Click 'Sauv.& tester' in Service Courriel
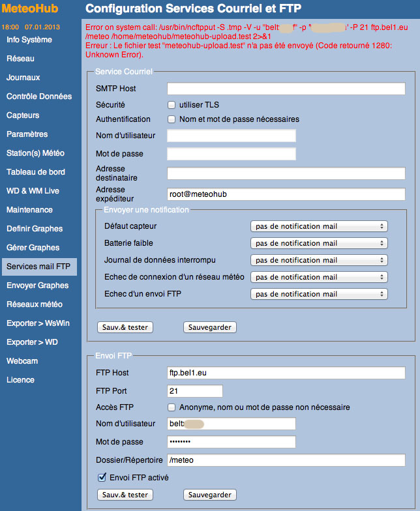420x511 pixels. [125, 327]
